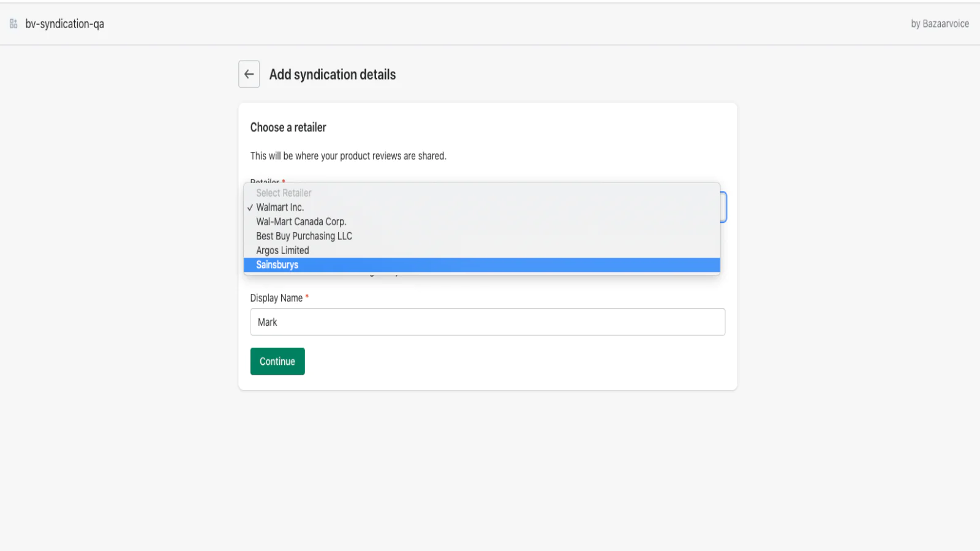Screen dimensions: 980x551
Task: Click the Display Name label
Action: (x=276, y=298)
